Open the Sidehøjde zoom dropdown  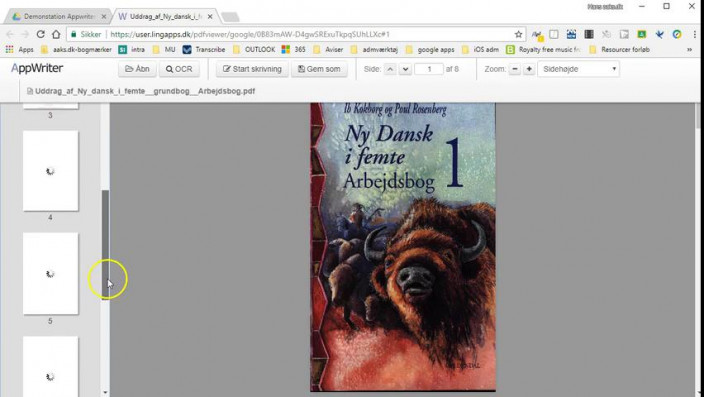pos(578,69)
